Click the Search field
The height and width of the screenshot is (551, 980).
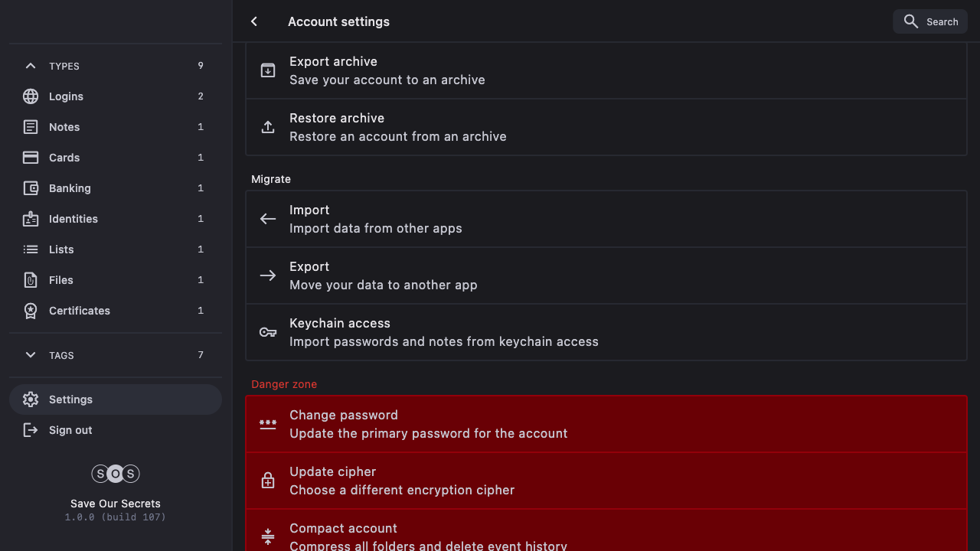pyautogui.click(x=930, y=21)
